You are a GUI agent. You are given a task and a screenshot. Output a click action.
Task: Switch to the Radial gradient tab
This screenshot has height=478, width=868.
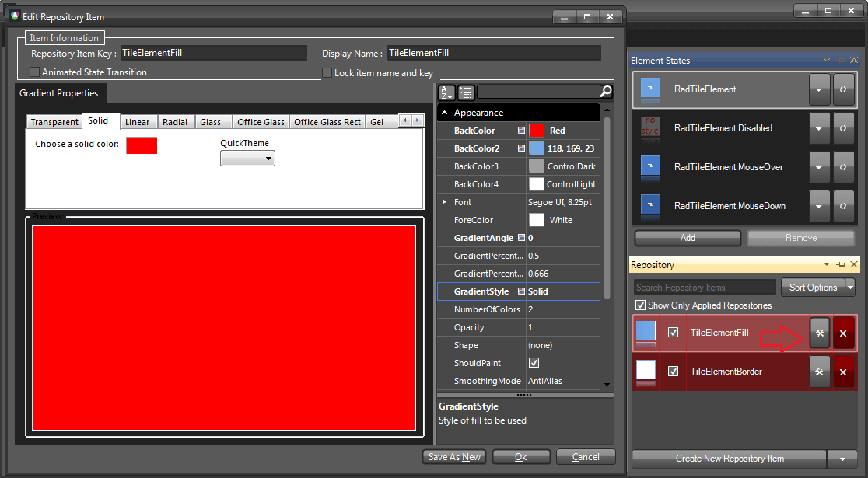pos(175,121)
